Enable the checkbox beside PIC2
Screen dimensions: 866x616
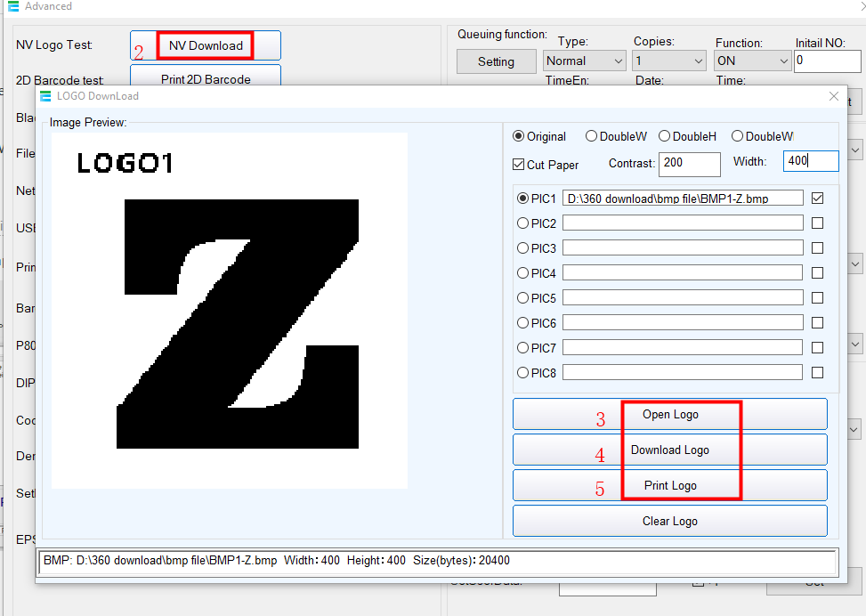[x=817, y=223]
